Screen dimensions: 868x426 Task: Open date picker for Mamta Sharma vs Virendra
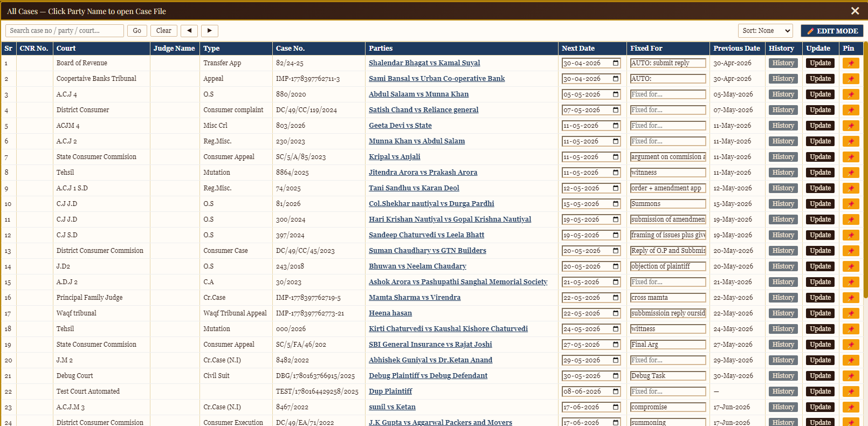coord(616,298)
